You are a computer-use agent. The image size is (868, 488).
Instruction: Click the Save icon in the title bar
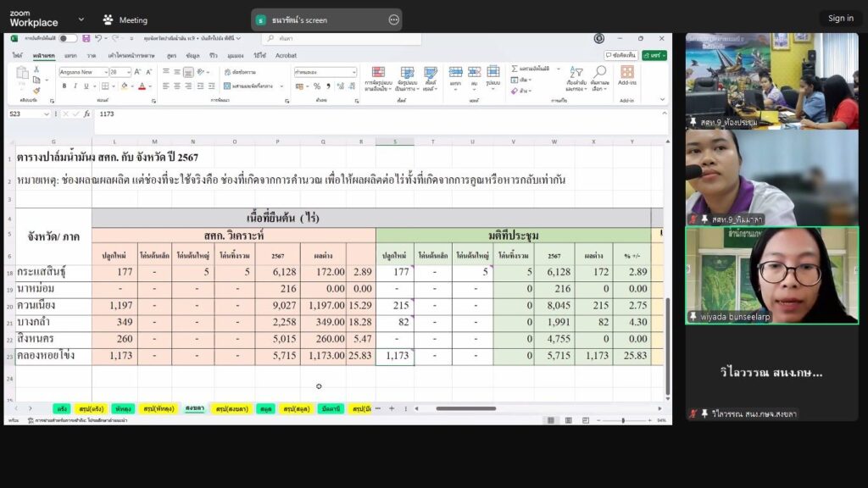[x=86, y=38]
